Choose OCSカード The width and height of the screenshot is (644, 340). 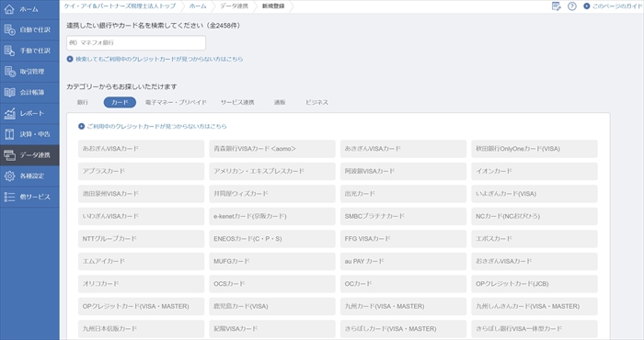coord(272,284)
